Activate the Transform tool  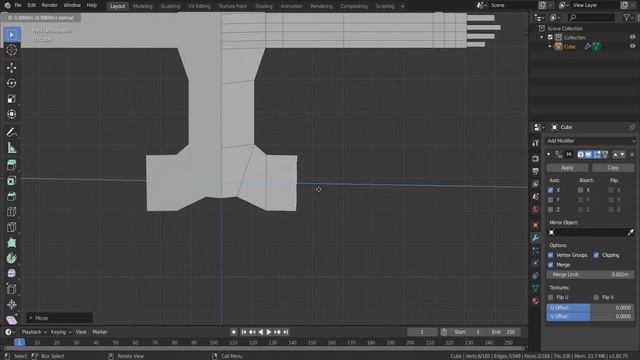[11, 114]
